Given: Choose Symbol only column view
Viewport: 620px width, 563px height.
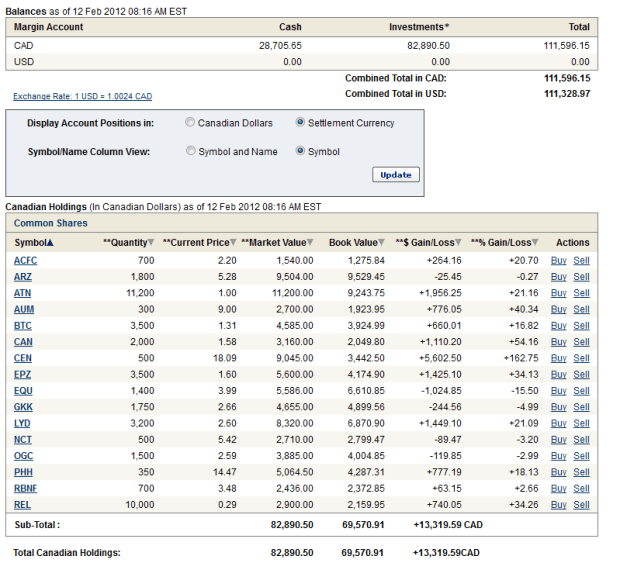Looking at the screenshot, I should (x=300, y=152).
